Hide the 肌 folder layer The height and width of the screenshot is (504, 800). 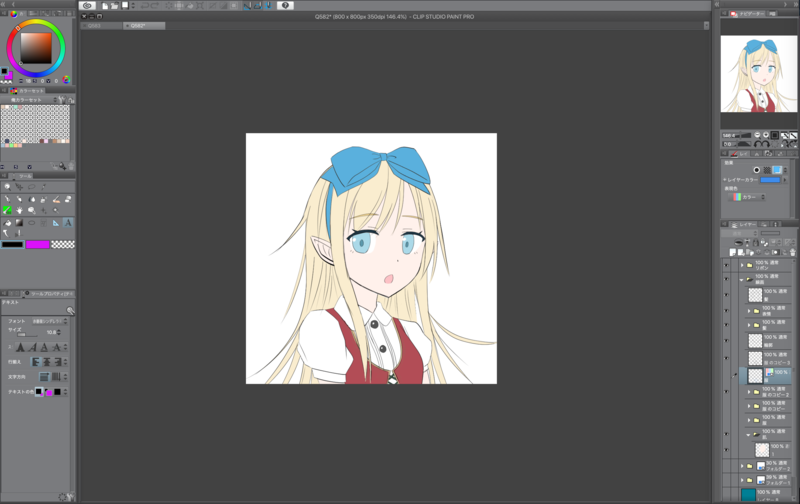tap(726, 435)
